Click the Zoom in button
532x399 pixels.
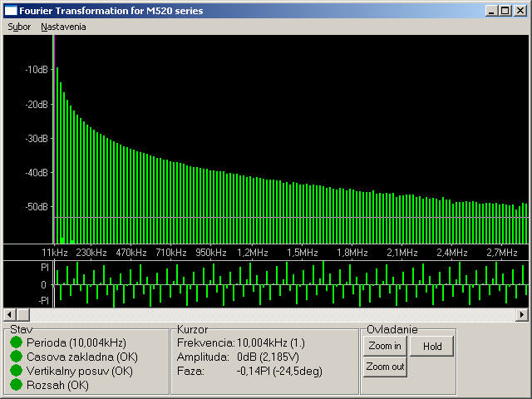[385, 346]
